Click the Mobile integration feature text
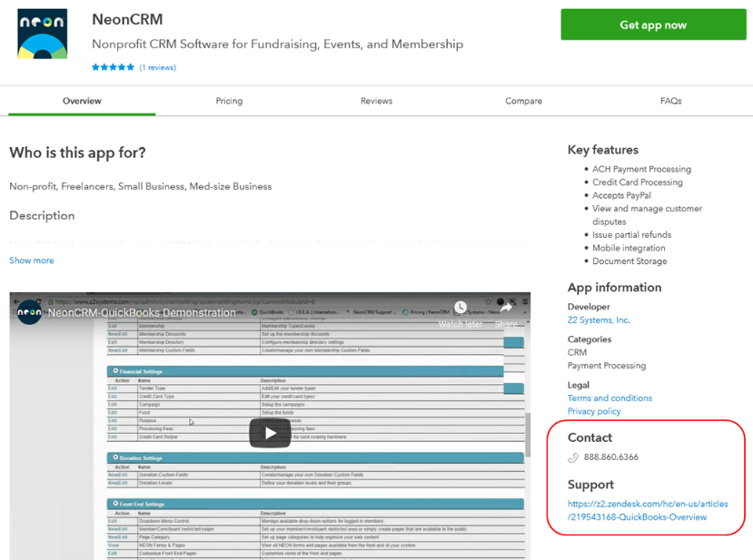Viewport: 753px width, 560px height. pos(629,248)
